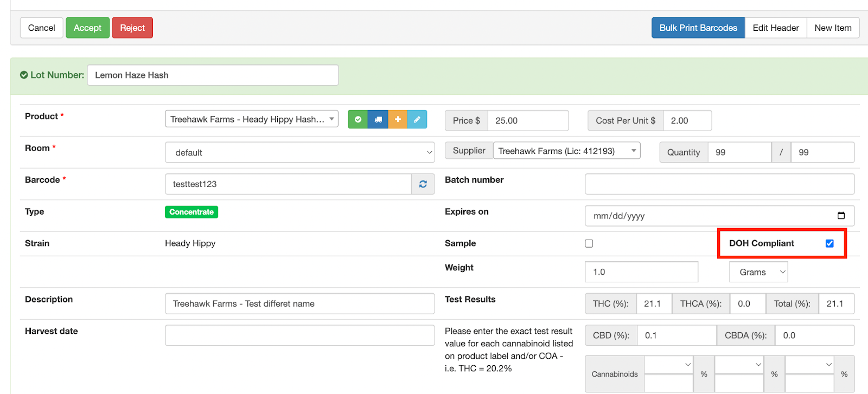Viewport: 868px width, 394px height.
Task: Click the blue truck icon button beside Product
Action: point(378,119)
